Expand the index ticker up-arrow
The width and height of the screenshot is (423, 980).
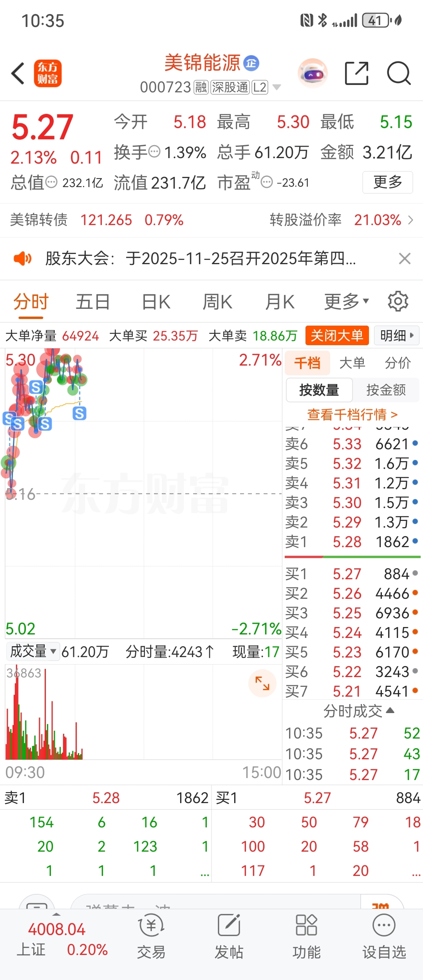[x=56, y=915]
